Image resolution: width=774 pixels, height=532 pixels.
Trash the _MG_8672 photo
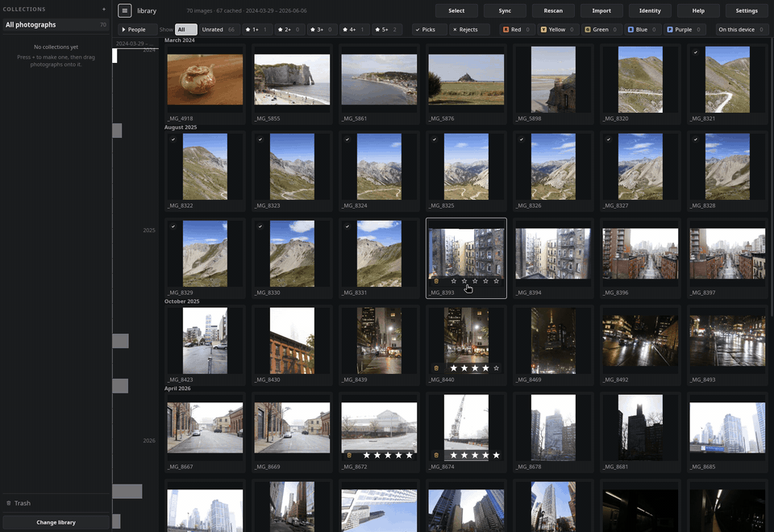point(349,455)
